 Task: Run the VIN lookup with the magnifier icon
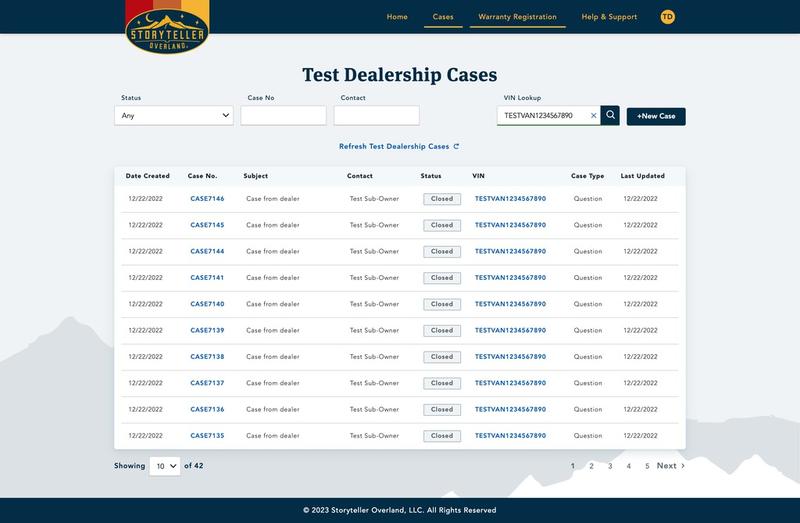tap(610, 115)
